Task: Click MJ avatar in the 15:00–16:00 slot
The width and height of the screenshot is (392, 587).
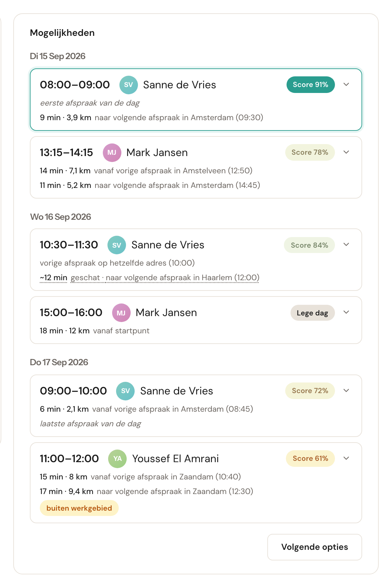Action: pyautogui.click(x=121, y=313)
